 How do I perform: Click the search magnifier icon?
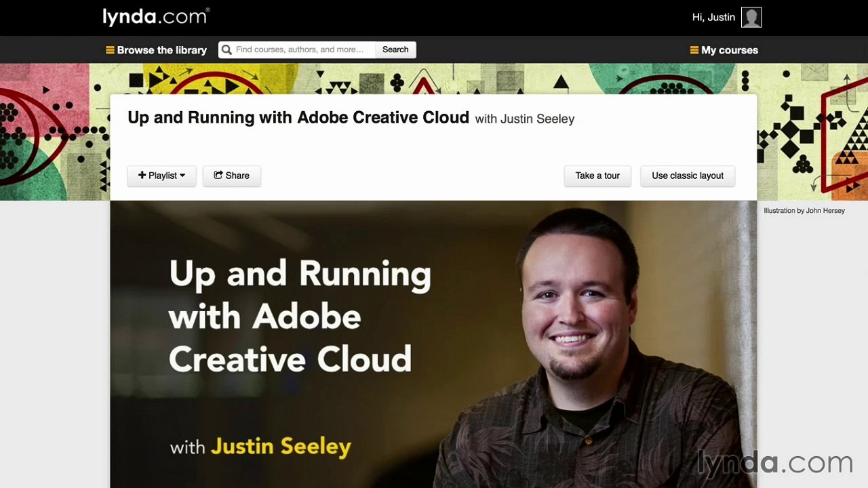[226, 49]
